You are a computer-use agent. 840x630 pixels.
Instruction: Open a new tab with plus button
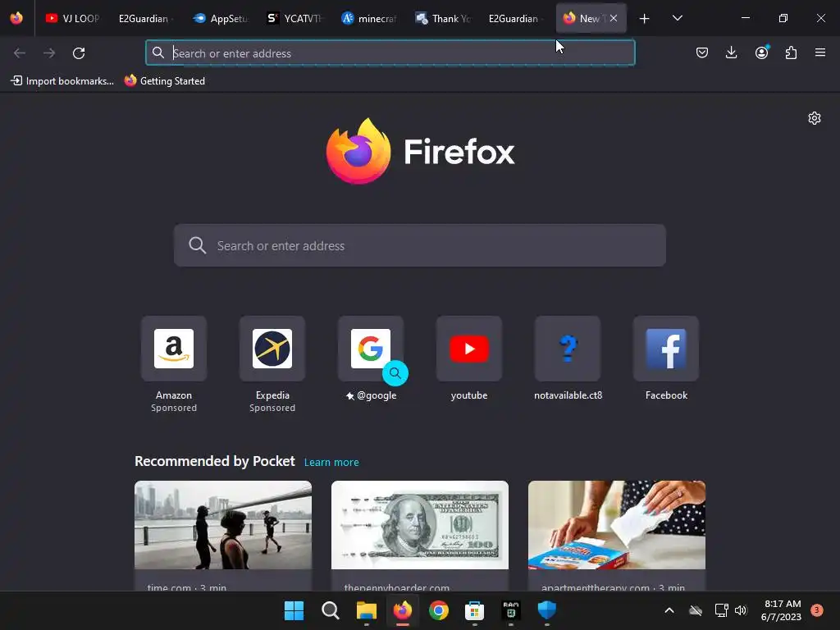pyautogui.click(x=645, y=18)
